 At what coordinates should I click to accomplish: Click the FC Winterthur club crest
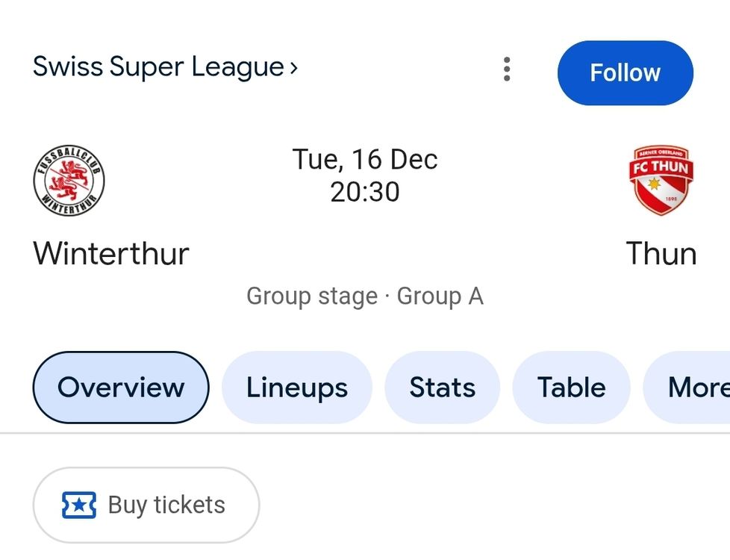pyautogui.click(x=69, y=181)
